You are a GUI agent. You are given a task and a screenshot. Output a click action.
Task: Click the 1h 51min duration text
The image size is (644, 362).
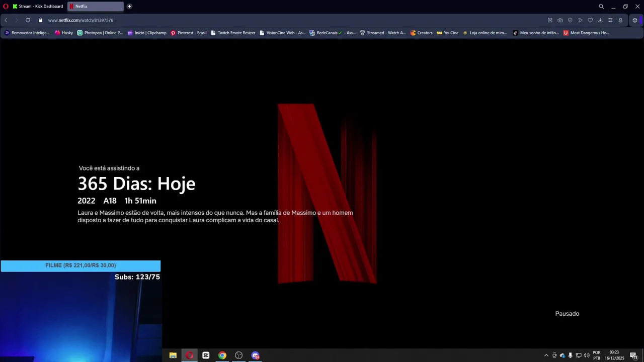click(140, 201)
